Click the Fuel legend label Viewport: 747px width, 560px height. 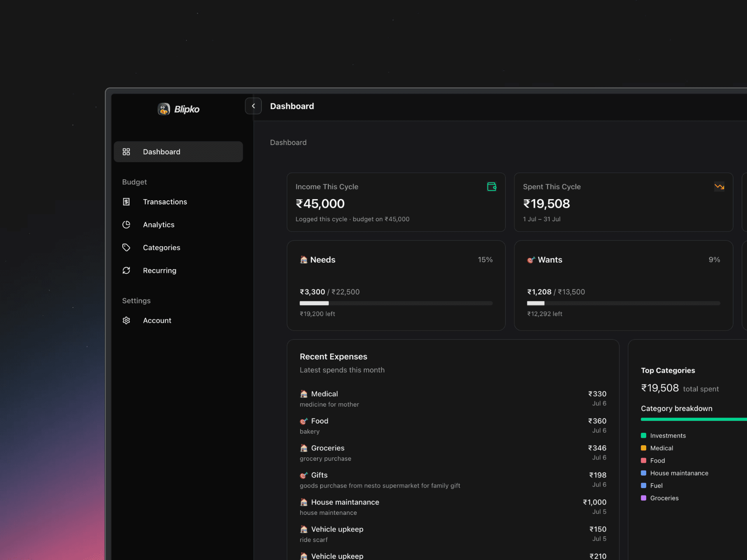(656, 485)
